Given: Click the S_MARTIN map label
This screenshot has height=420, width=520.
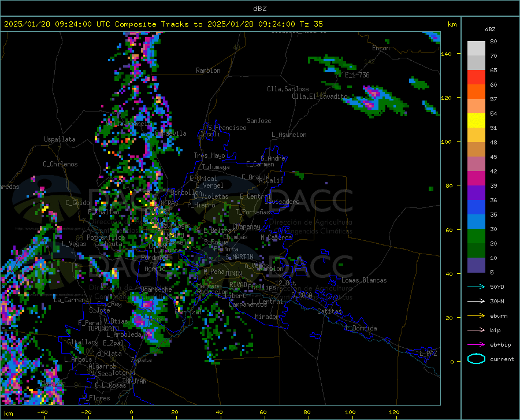Looking at the screenshot, I should (x=239, y=257).
